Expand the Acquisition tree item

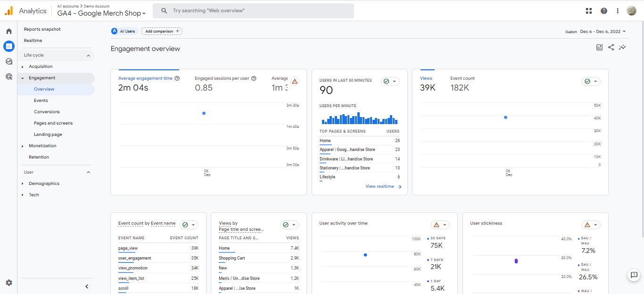click(23, 67)
